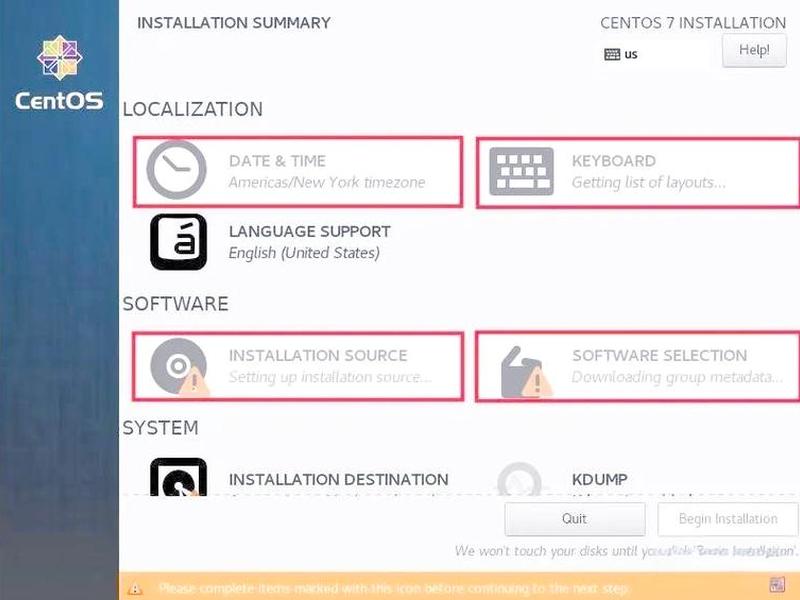
Task: Click 'Americas/New York timezone' text
Action: point(327,182)
